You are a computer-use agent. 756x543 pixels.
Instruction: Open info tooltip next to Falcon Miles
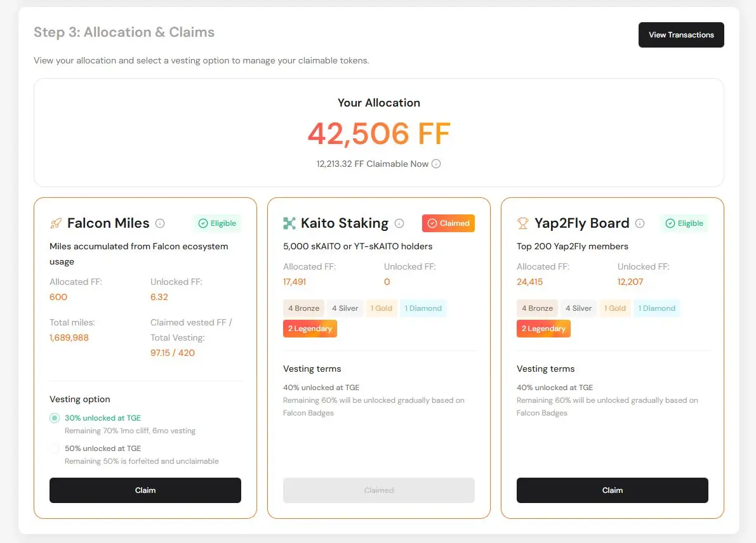coord(160,223)
